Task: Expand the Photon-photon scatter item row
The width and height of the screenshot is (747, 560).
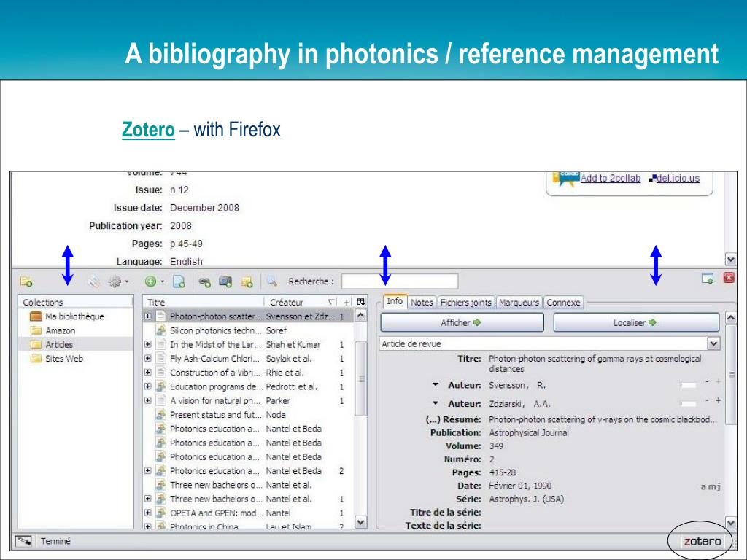Action: 147,316
